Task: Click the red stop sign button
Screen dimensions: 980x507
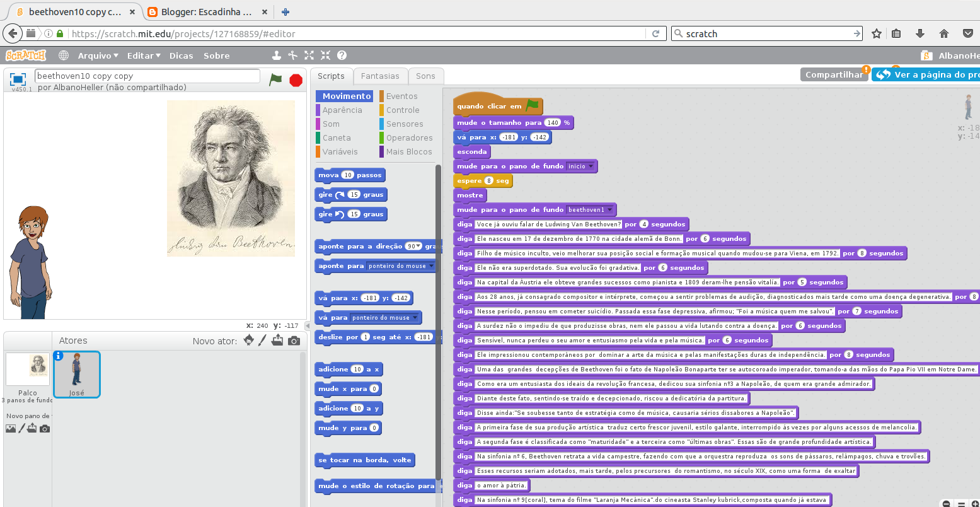Action: click(x=296, y=80)
